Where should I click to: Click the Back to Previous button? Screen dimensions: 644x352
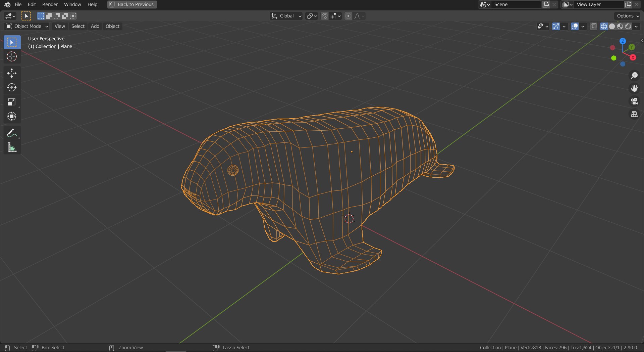click(x=132, y=4)
